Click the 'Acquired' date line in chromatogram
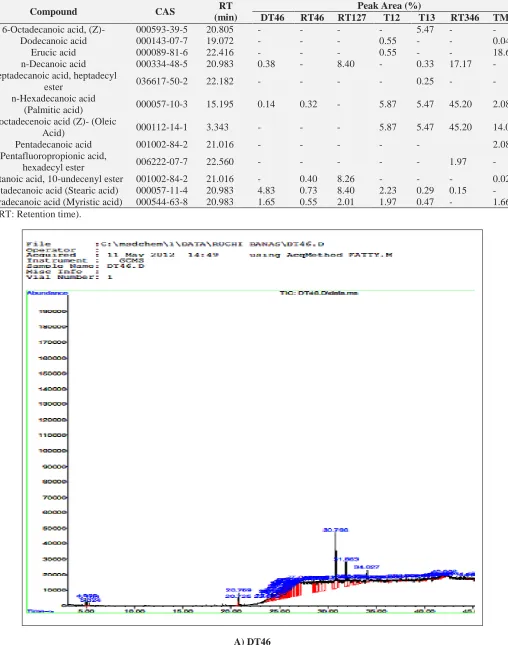 tap(209, 255)
